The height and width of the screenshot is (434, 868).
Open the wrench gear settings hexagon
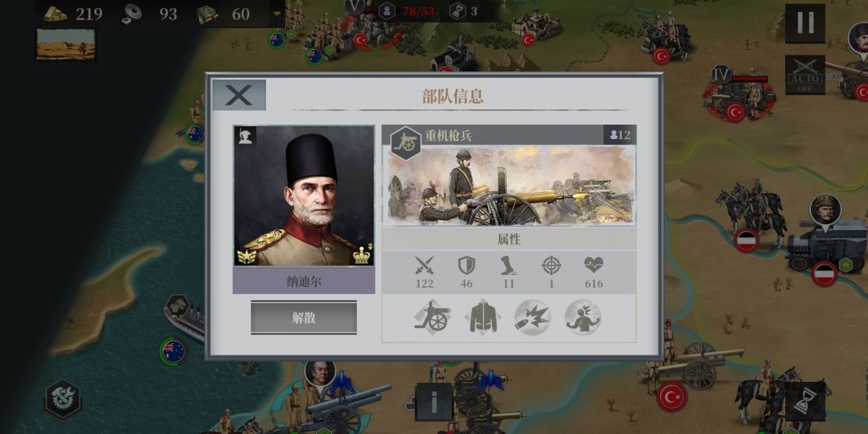63,399
